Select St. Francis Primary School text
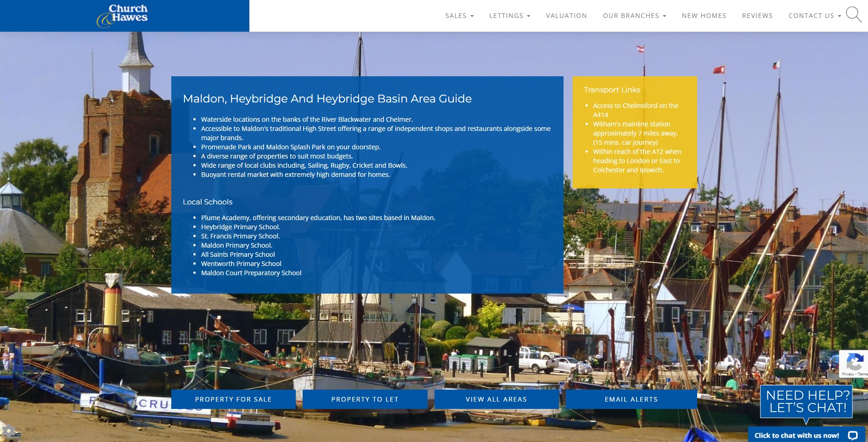868x442 pixels. (241, 236)
